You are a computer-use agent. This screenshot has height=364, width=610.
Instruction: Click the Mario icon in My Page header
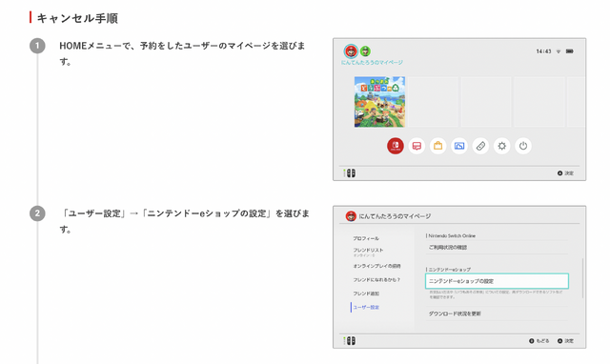click(x=351, y=216)
